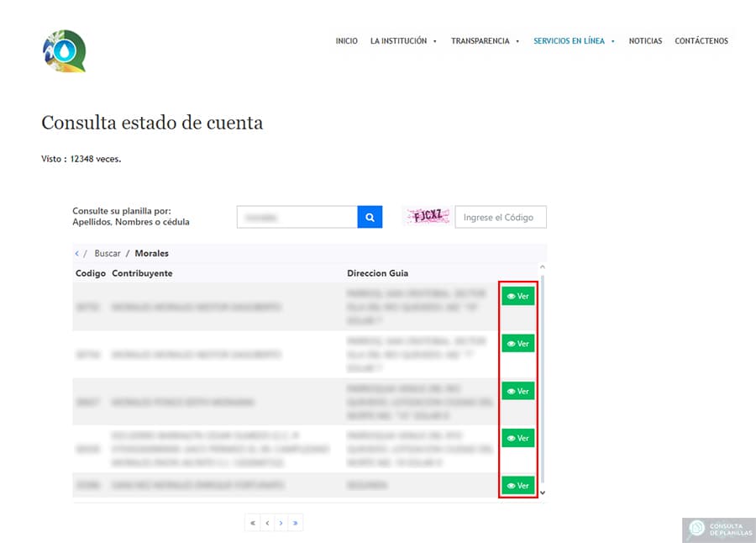This screenshot has width=756, height=543.
Task: Expand Servicios en Línea menu
Action: pyautogui.click(x=574, y=41)
